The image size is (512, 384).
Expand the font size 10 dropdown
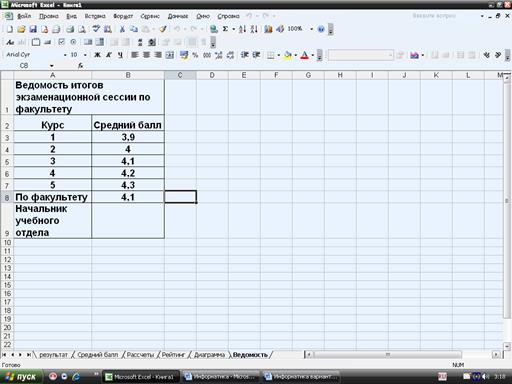(x=85, y=55)
